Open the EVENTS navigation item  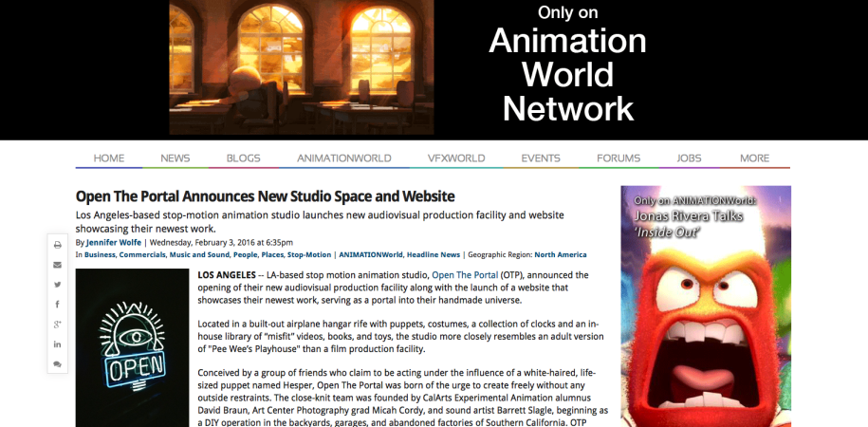click(x=541, y=158)
